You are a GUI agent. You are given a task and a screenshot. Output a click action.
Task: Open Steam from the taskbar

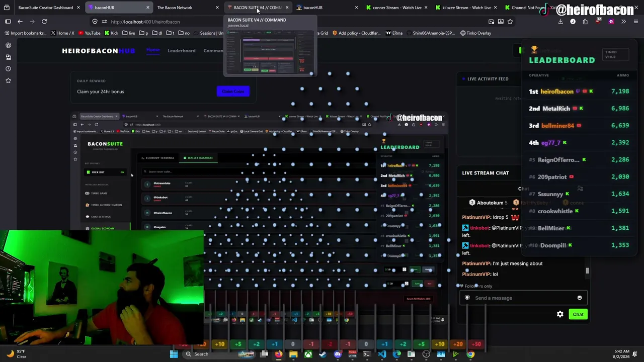(x=323, y=354)
